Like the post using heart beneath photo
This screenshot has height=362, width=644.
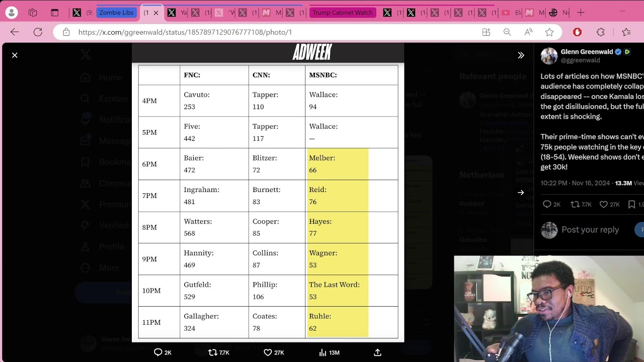[x=268, y=352]
